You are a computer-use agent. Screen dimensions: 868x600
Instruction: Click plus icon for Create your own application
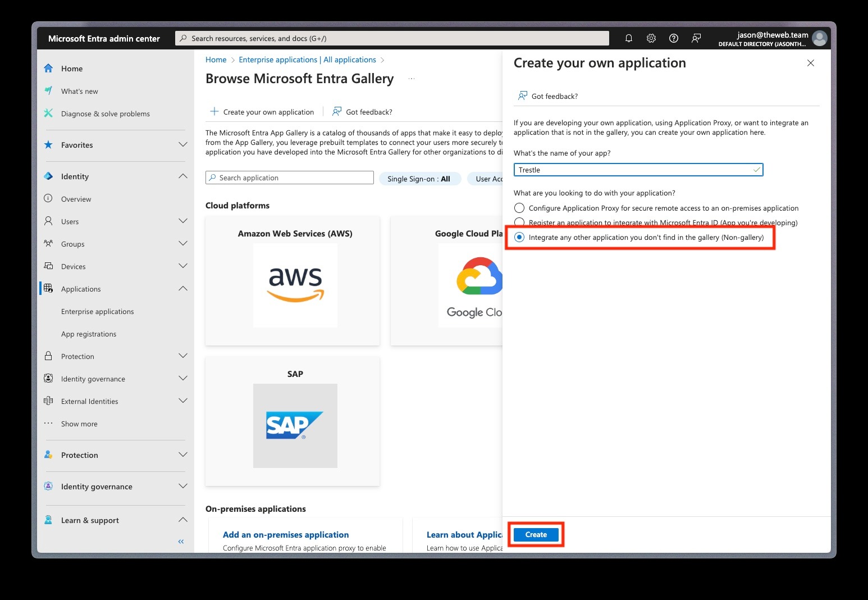pyautogui.click(x=214, y=111)
